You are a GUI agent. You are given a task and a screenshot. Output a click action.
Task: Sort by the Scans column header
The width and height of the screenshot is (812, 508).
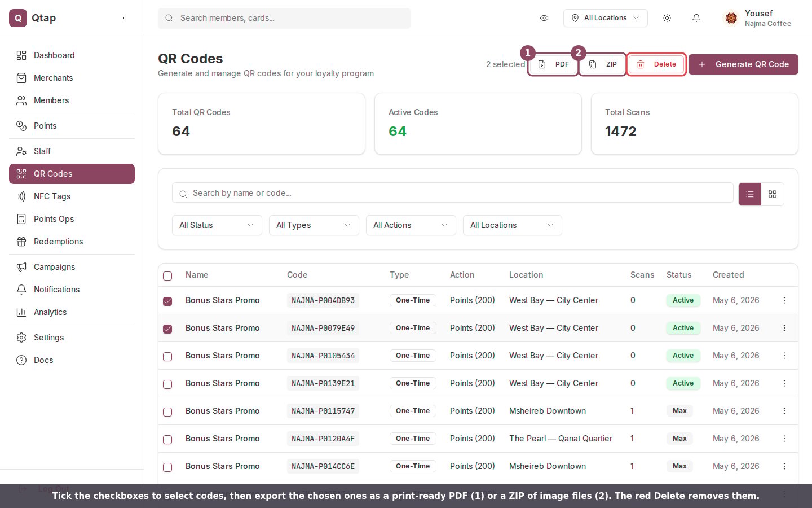pyautogui.click(x=642, y=275)
